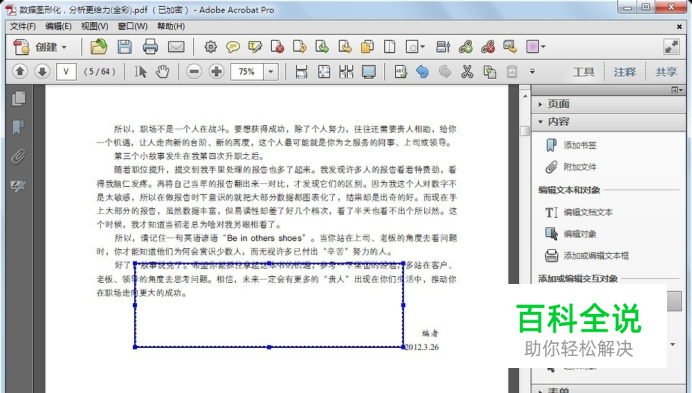Open the bookmarks navigation pane
The image size is (692, 393).
pyautogui.click(x=18, y=127)
